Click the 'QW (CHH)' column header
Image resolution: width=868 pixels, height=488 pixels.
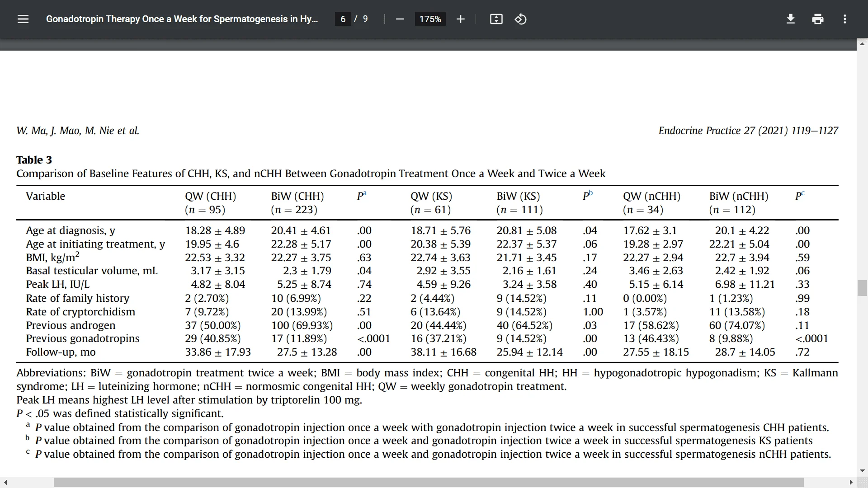210,196
